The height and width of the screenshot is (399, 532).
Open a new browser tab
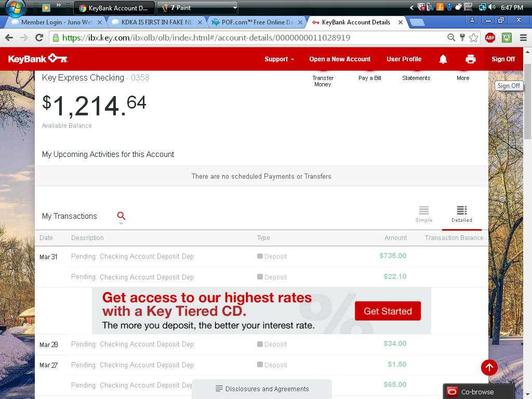tap(417, 23)
